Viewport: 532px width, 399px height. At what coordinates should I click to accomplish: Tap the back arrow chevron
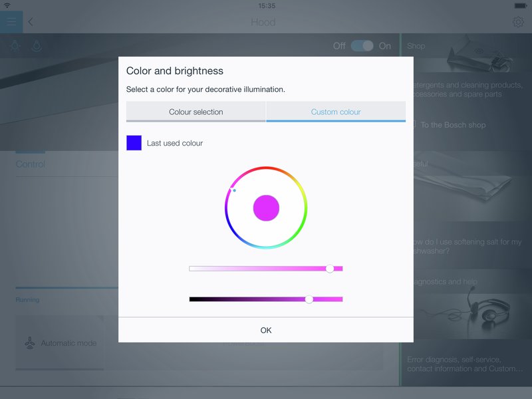pyautogui.click(x=31, y=22)
